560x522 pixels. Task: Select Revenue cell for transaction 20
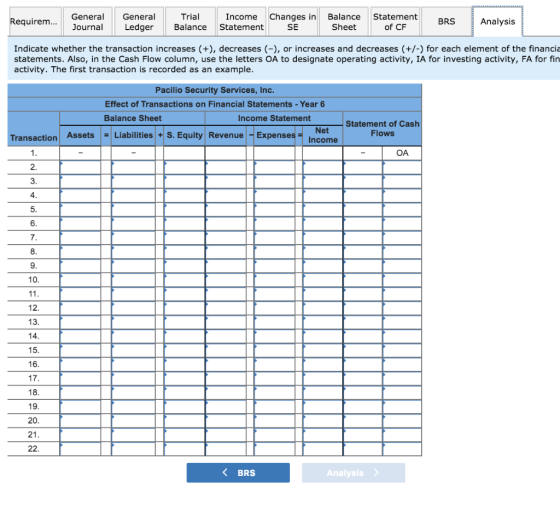pyautogui.click(x=226, y=421)
